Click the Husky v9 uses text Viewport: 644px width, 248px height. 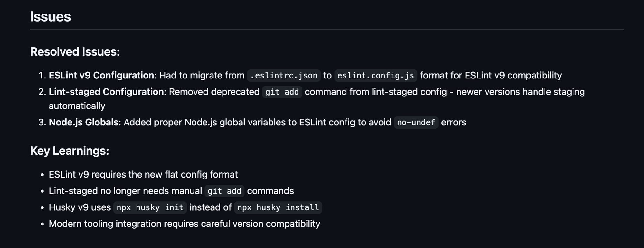click(x=80, y=207)
